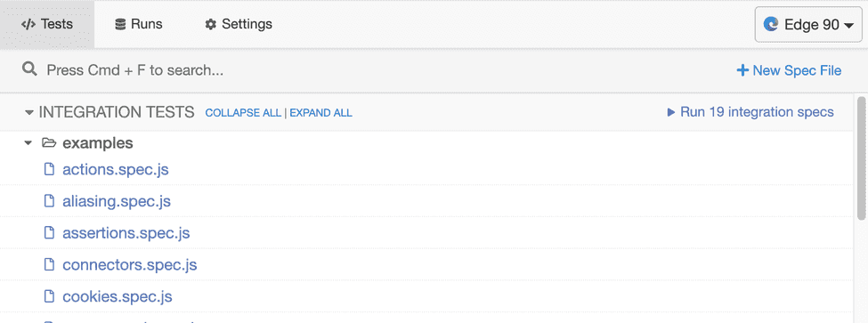The width and height of the screenshot is (868, 323).
Task: Click the gear icon beside Settings
Action: click(210, 24)
